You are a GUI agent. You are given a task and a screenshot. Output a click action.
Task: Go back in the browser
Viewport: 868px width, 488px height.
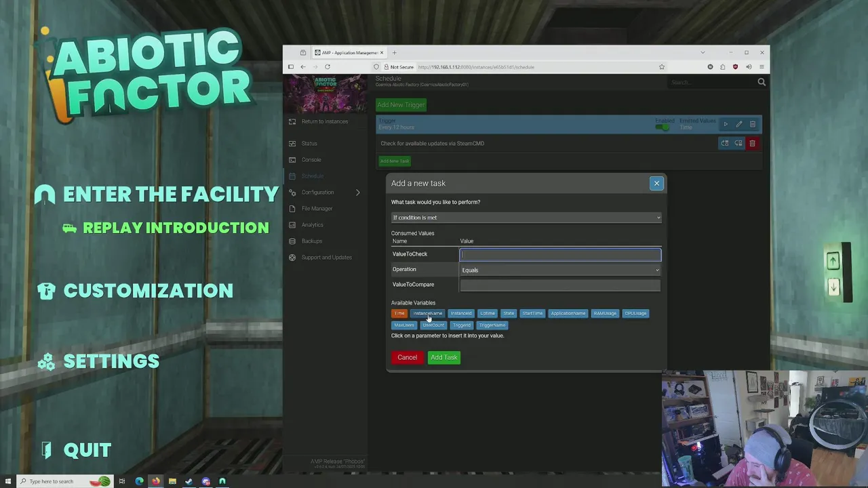[x=303, y=67]
